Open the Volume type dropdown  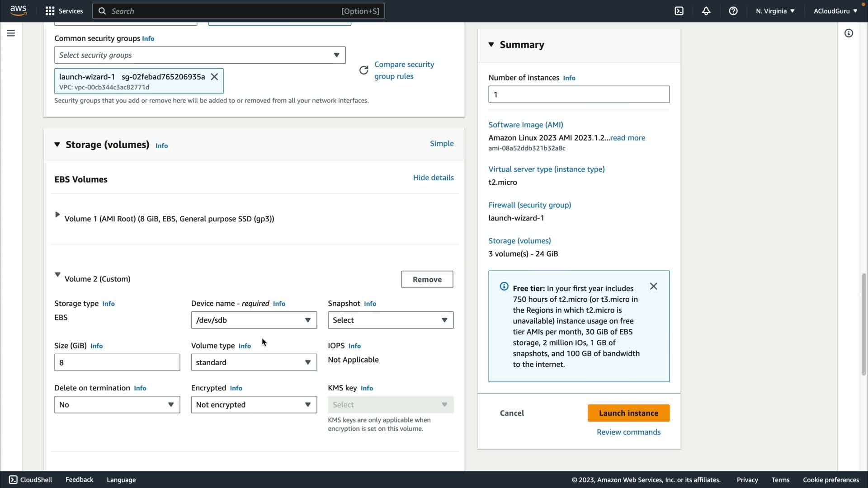coord(254,362)
